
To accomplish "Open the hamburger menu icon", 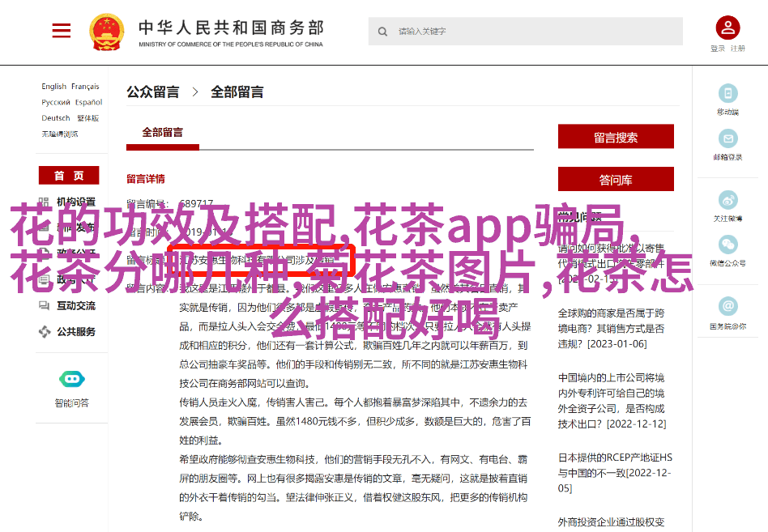I will pyautogui.click(x=62, y=31).
